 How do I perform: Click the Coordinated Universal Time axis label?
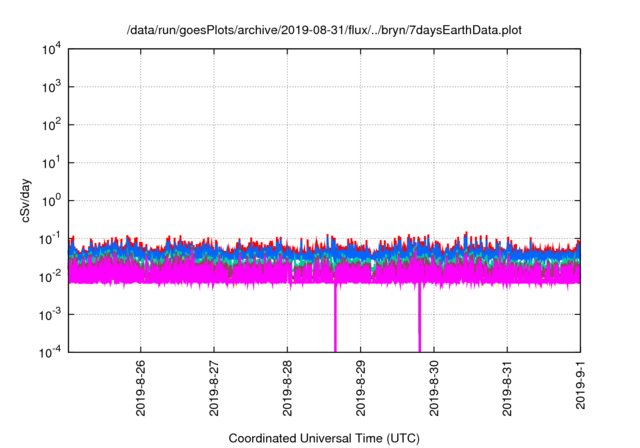click(x=324, y=438)
